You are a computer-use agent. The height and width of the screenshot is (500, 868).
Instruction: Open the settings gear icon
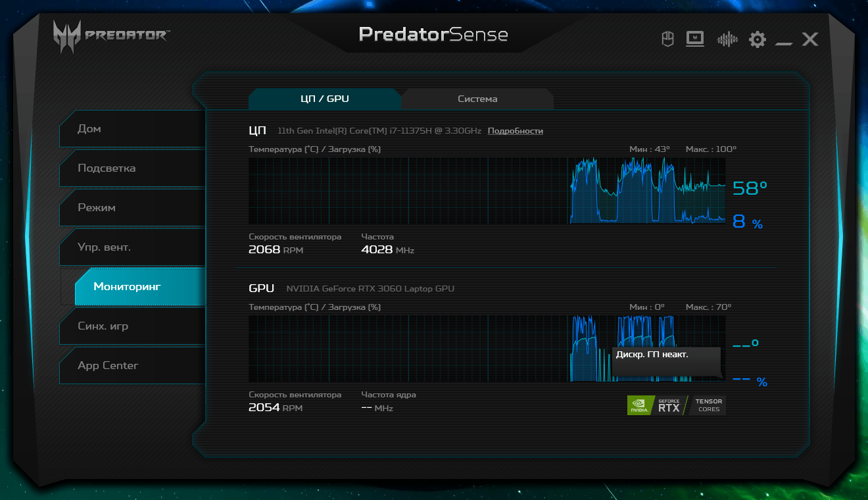pos(758,39)
